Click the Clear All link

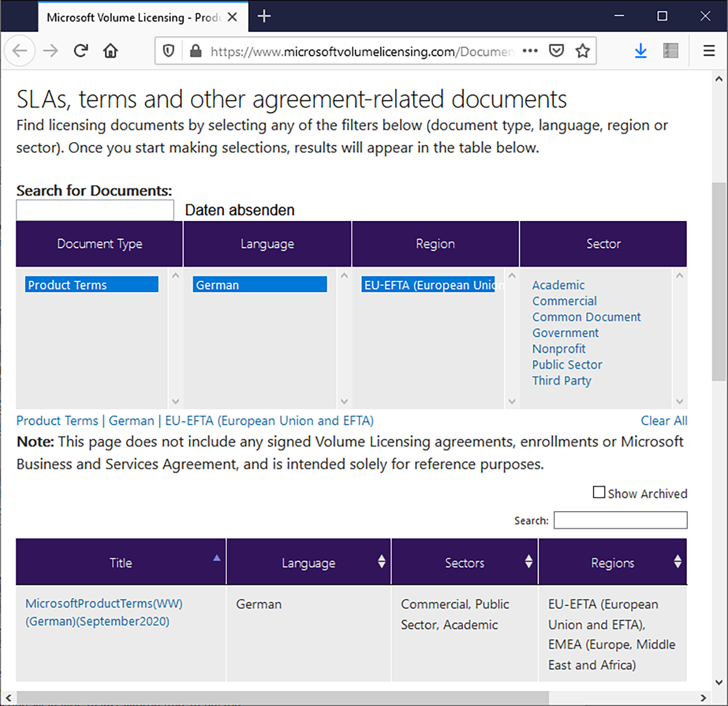pyautogui.click(x=664, y=420)
